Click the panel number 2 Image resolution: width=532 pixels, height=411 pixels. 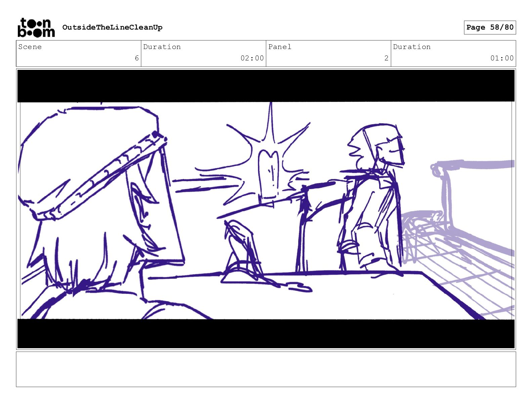[386, 58]
